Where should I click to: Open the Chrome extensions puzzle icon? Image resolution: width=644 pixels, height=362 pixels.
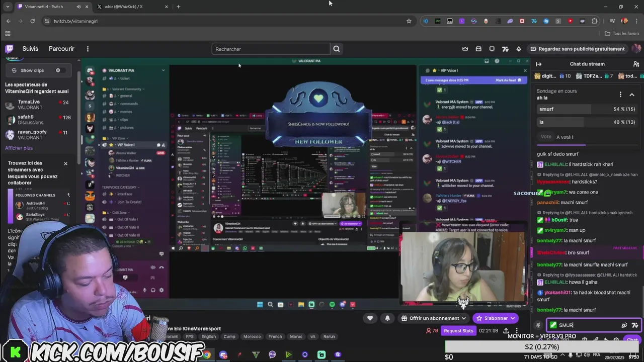[x=595, y=21]
